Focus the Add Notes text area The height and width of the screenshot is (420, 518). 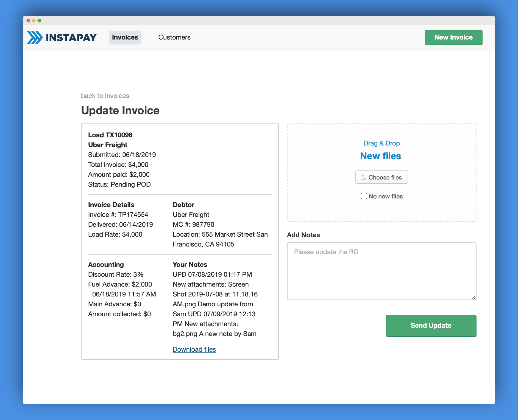pos(381,271)
